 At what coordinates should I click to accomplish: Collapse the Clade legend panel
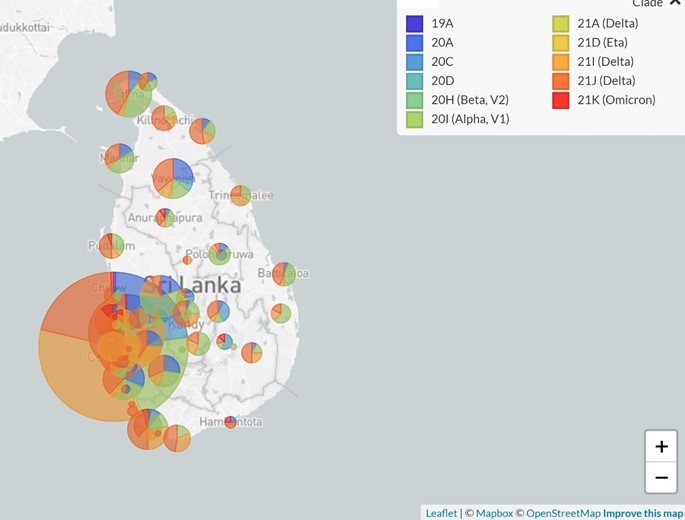[675, 3]
